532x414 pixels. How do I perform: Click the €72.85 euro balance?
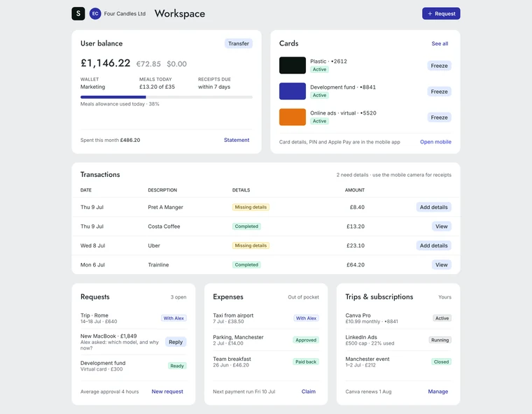(x=148, y=64)
